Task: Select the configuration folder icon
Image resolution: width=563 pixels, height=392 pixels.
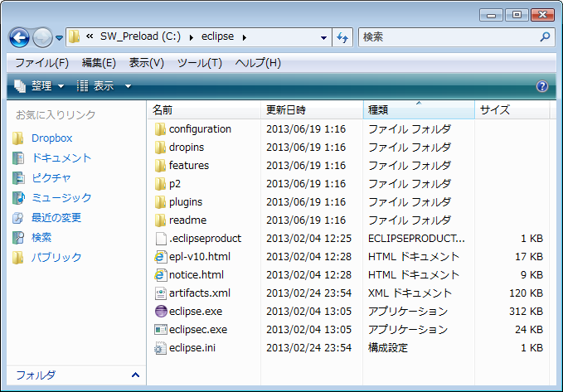Action: click(x=160, y=129)
